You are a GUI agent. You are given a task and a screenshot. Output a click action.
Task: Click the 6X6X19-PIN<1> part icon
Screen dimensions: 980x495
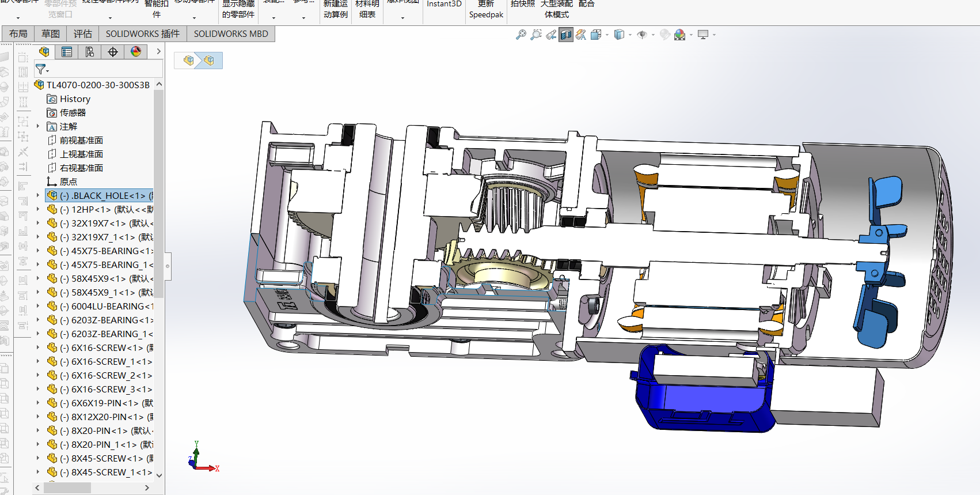click(x=52, y=403)
